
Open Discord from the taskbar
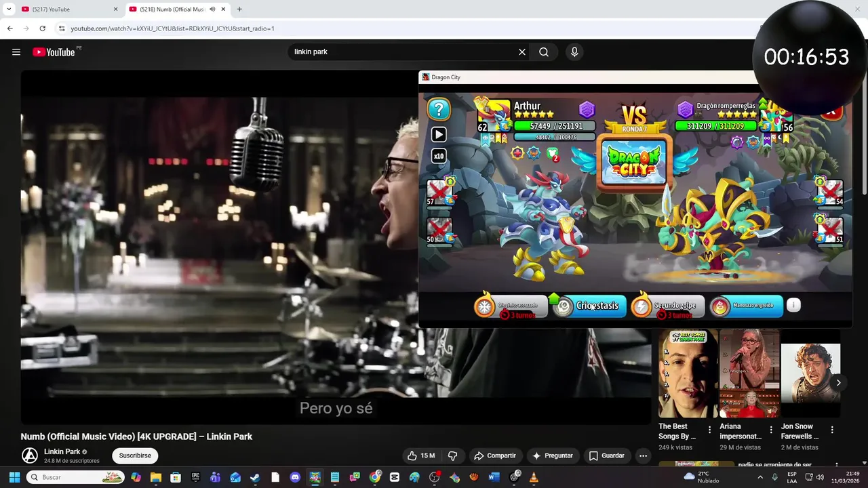point(295,477)
